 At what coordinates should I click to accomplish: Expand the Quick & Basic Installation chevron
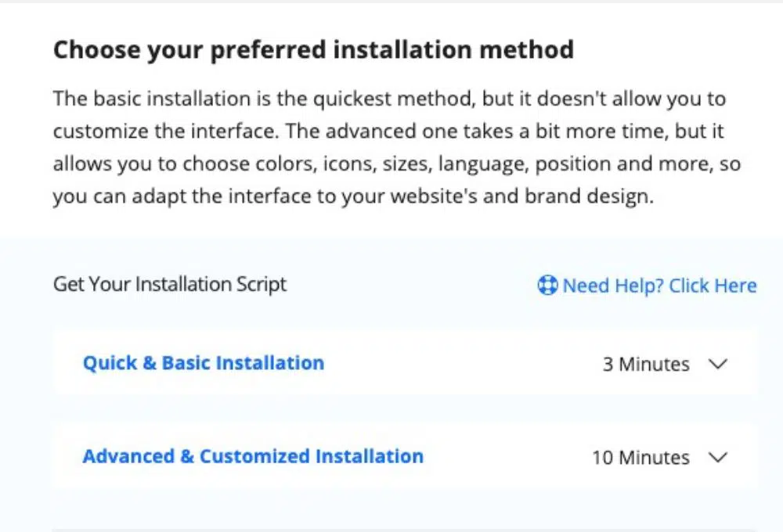pos(717,364)
